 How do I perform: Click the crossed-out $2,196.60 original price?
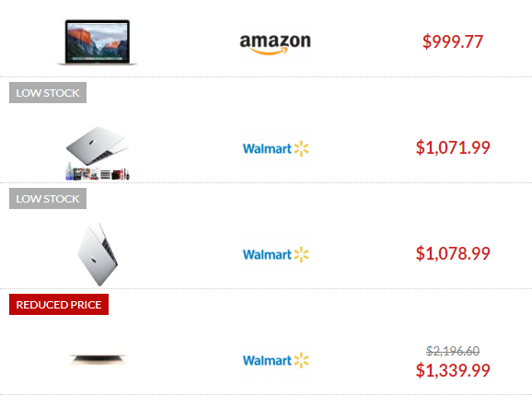tap(453, 351)
